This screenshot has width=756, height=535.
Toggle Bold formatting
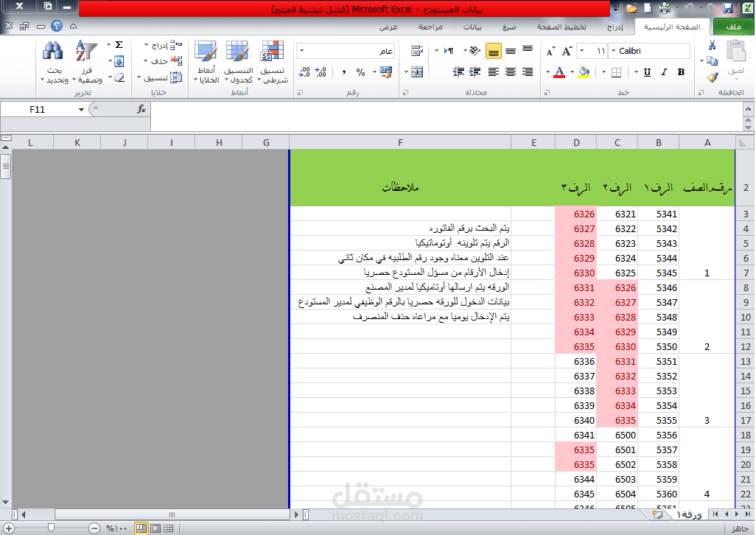click(x=681, y=72)
